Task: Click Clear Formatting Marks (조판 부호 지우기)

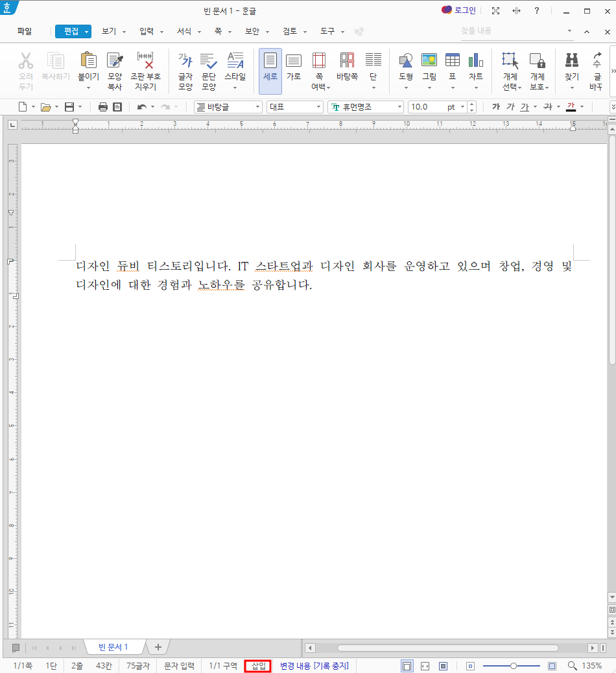Action: point(145,71)
